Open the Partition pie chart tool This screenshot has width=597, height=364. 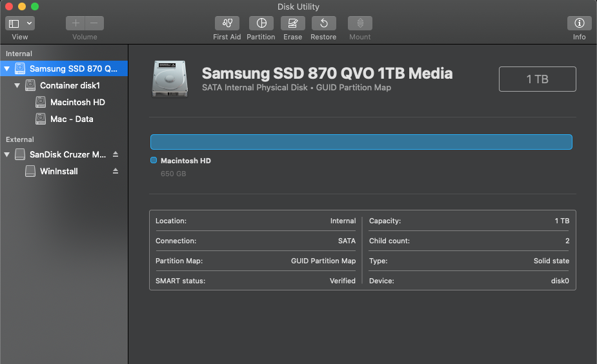tap(261, 23)
